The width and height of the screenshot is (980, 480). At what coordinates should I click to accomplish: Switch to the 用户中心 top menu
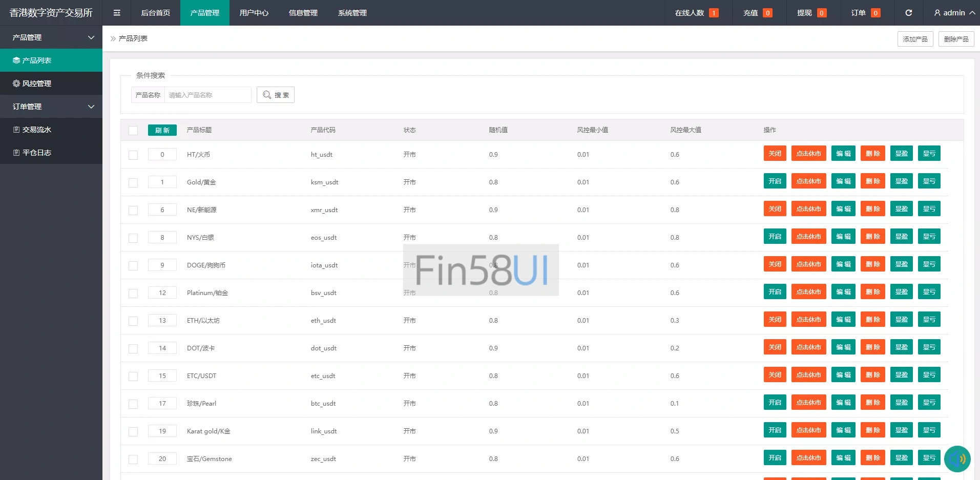[x=254, y=13]
